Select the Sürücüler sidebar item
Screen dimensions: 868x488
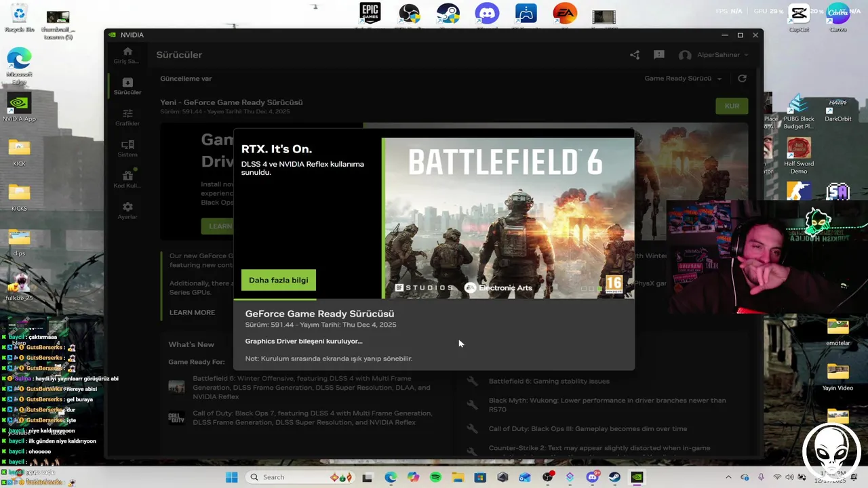(127, 86)
